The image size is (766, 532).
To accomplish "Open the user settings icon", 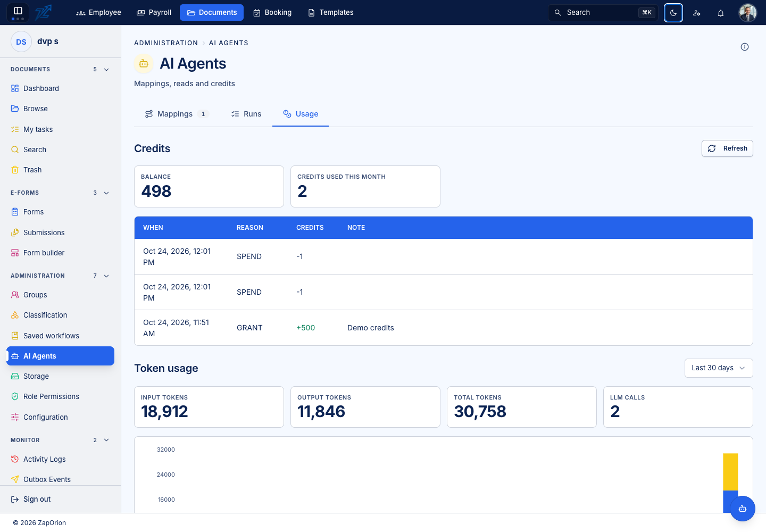I will pos(697,13).
